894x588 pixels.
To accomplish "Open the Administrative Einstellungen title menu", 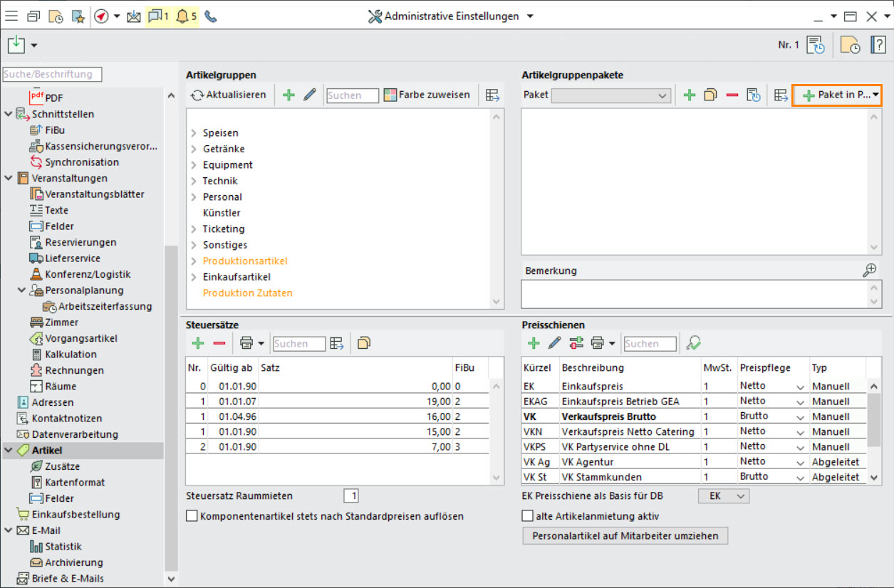I will (451, 16).
